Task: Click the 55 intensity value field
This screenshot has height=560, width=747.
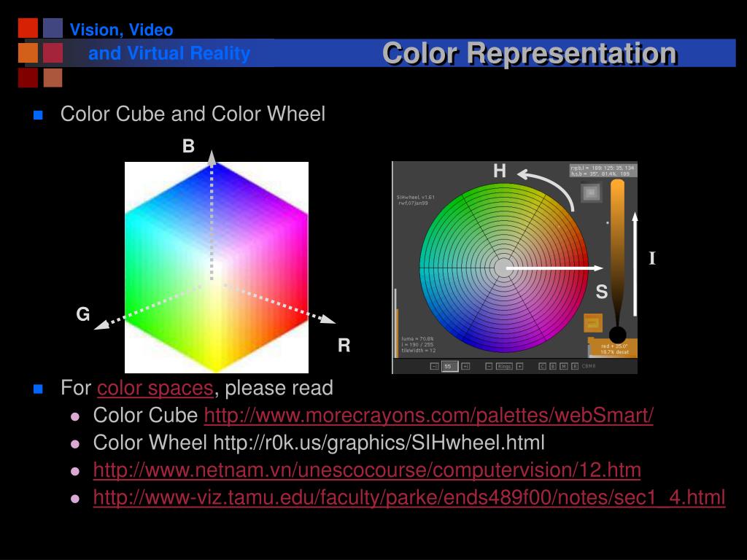Action: (x=449, y=366)
